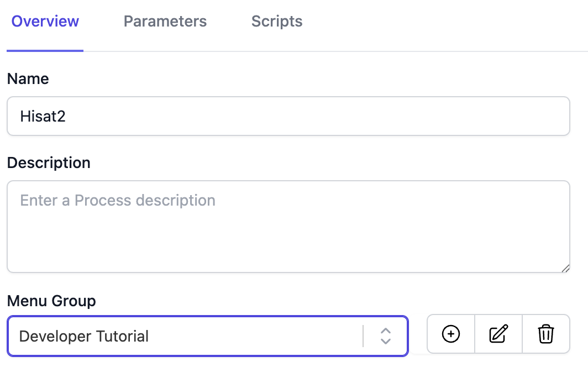
Task: Switch to the Overview tab
Action: tap(45, 22)
